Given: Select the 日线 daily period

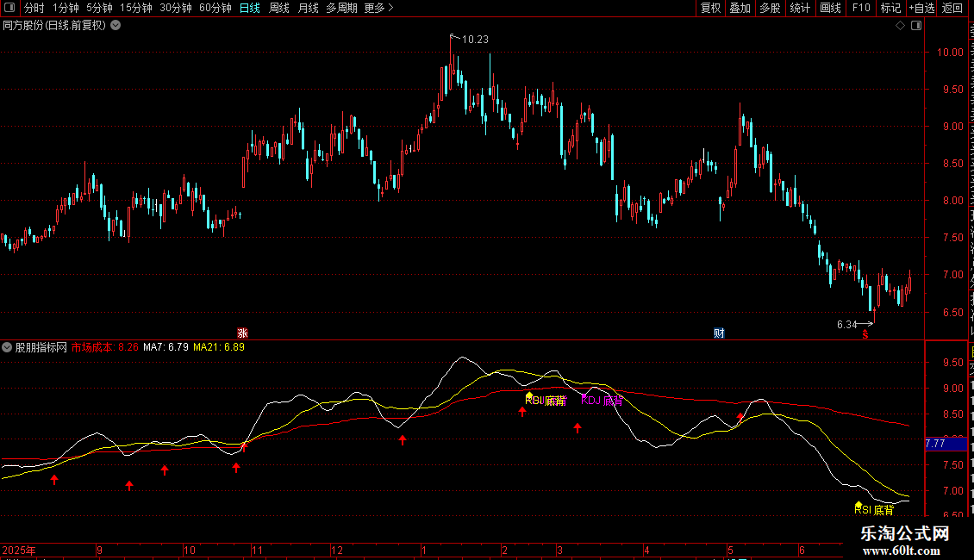Looking at the screenshot, I should [x=250, y=8].
